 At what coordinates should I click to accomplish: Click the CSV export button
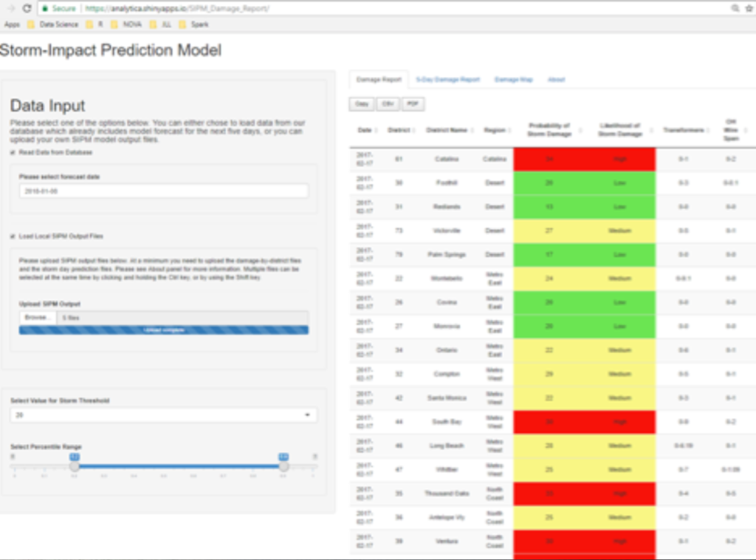(x=388, y=104)
